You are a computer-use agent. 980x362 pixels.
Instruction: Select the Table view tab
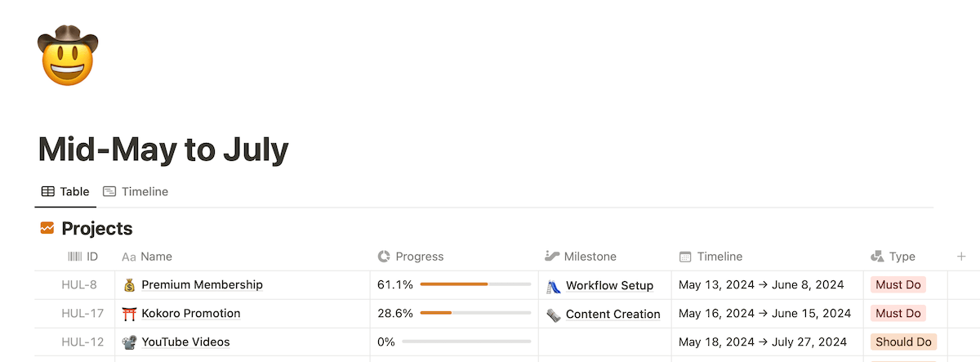[65, 191]
